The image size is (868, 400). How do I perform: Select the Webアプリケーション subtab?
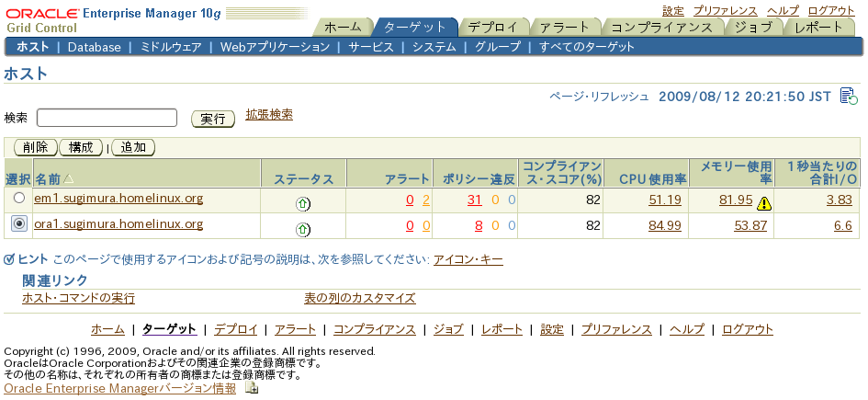click(276, 47)
